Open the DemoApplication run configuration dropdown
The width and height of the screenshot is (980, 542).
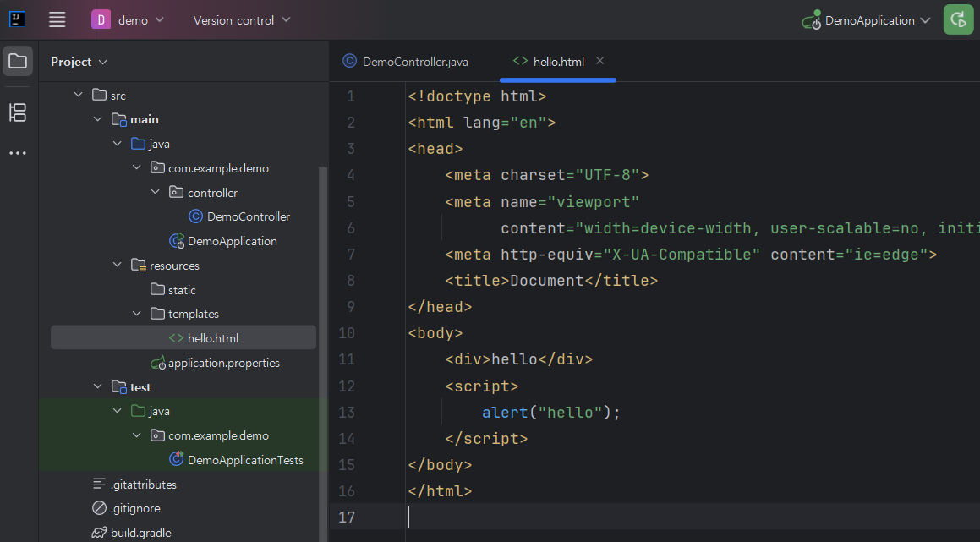click(x=878, y=20)
